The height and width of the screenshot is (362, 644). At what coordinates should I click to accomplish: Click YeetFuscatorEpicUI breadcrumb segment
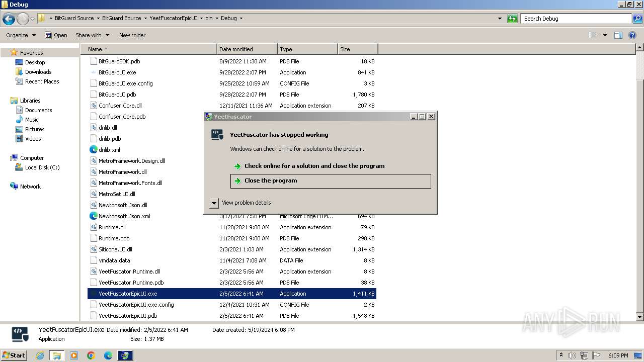pos(173,19)
